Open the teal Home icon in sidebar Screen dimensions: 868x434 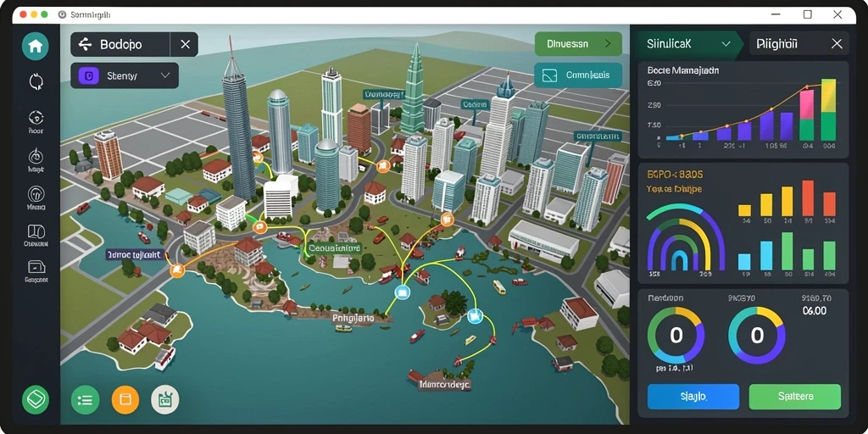click(36, 47)
